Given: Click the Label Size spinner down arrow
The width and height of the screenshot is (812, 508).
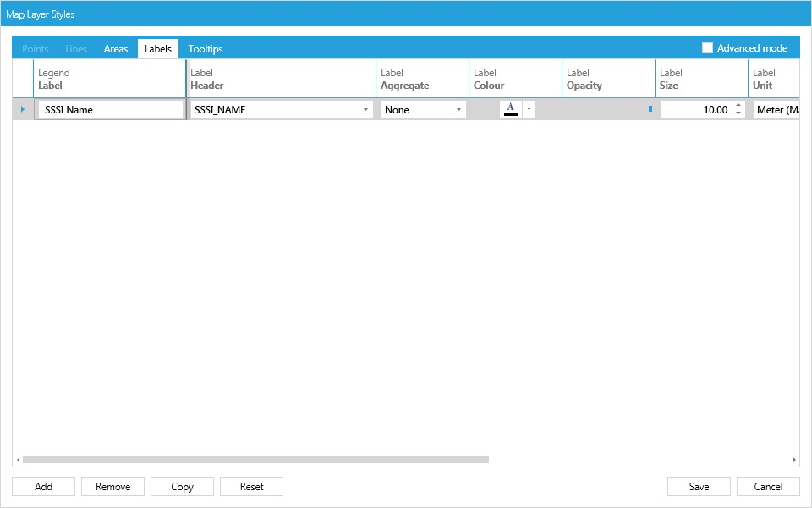Looking at the screenshot, I should tap(738, 113).
